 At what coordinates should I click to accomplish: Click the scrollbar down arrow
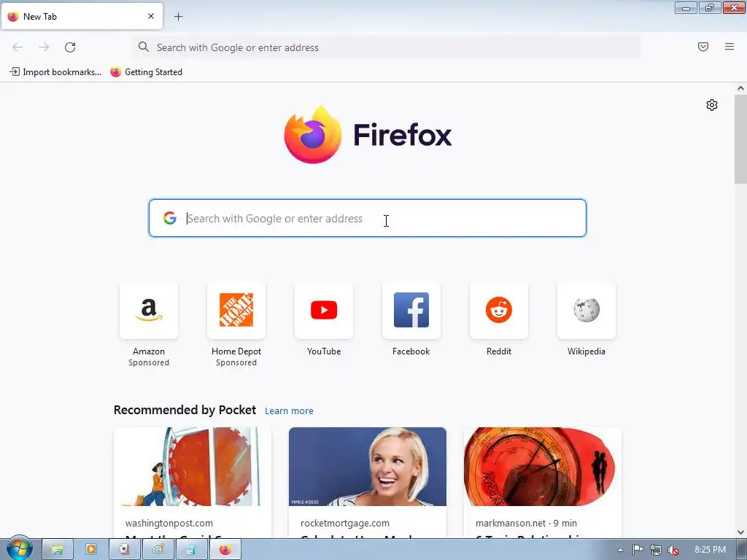(x=740, y=532)
